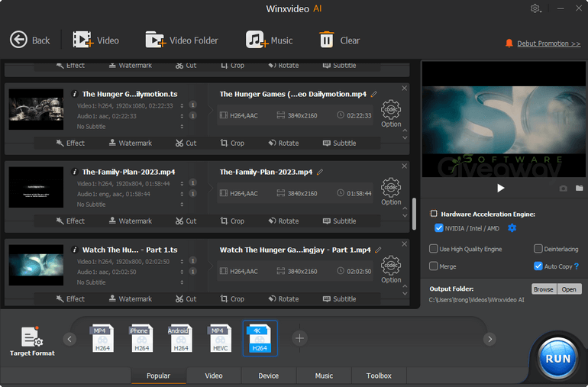Crop The-Family-Plan-2023 video

click(232, 221)
